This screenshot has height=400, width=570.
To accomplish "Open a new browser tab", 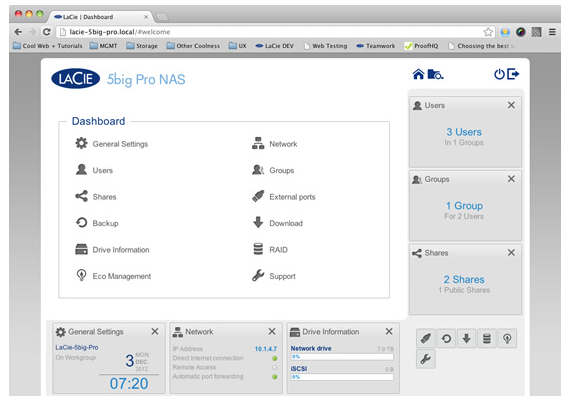I will [x=162, y=17].
